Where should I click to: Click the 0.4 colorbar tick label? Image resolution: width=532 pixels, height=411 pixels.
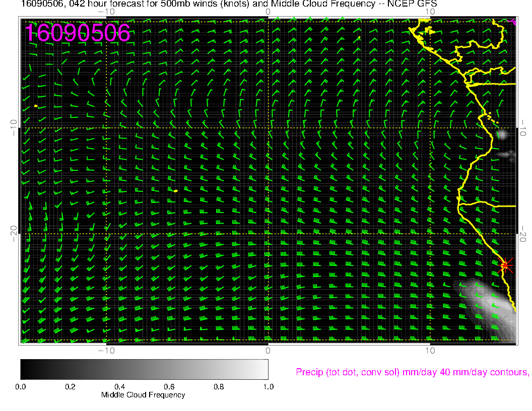119,387
